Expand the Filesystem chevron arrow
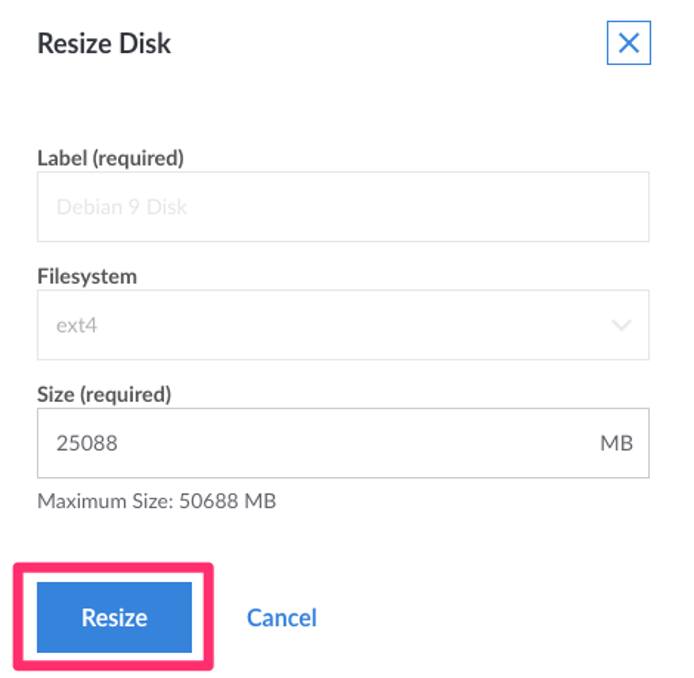694x678 pixels. 621,326
